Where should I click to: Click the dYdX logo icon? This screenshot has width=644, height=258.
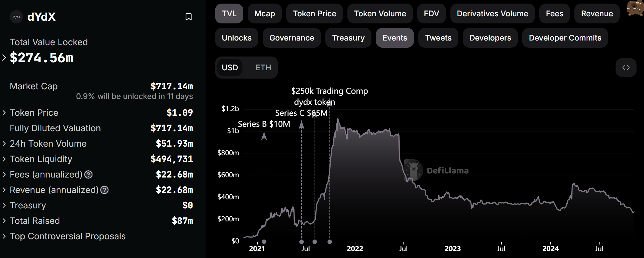coord(16,17)
